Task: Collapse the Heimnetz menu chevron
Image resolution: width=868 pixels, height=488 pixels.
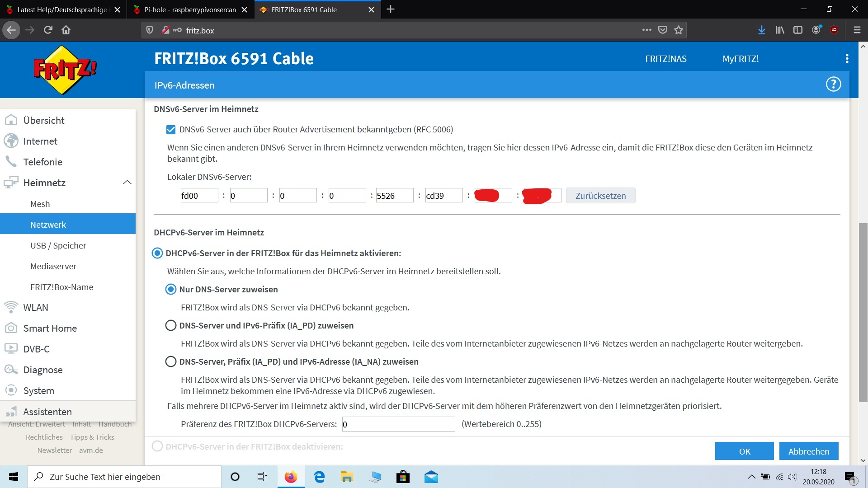Action: [127, 183]
